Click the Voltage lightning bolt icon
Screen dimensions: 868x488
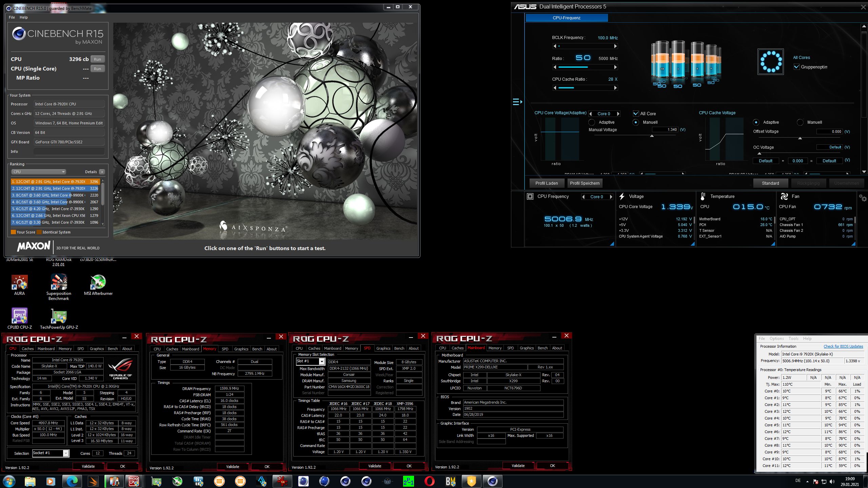point(622,196)
